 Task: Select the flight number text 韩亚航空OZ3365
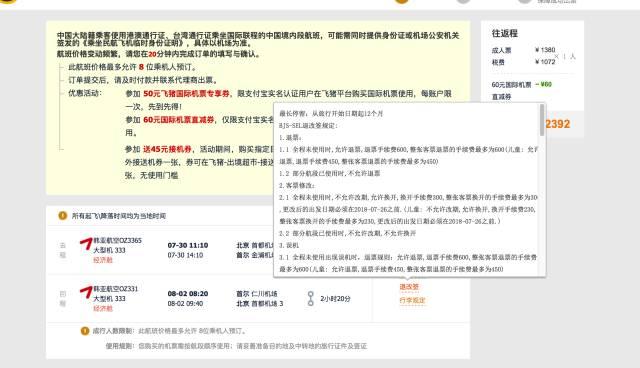click(118, 240)
